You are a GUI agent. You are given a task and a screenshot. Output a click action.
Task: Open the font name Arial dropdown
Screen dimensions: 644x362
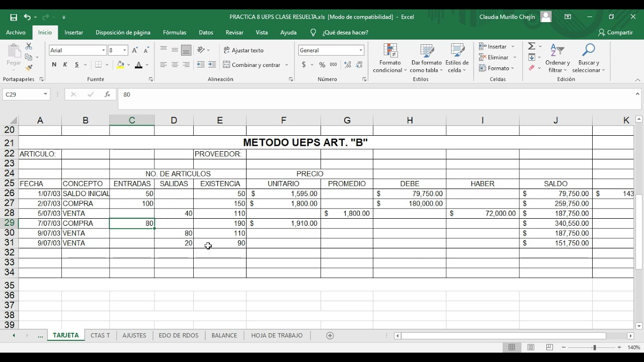pyautogui.click(x=104, y=50)
